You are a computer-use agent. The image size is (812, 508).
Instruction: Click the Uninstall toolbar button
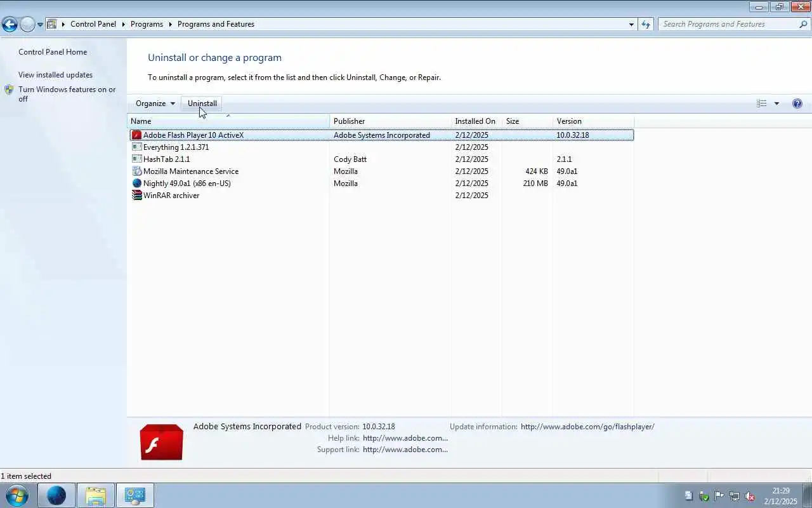tap(202, 104)
